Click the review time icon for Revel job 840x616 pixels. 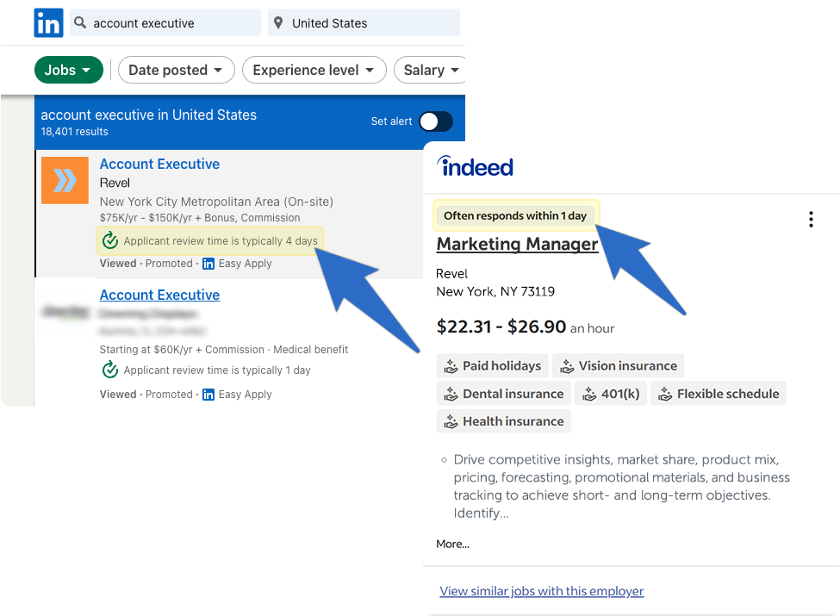[x=110, y=240]
